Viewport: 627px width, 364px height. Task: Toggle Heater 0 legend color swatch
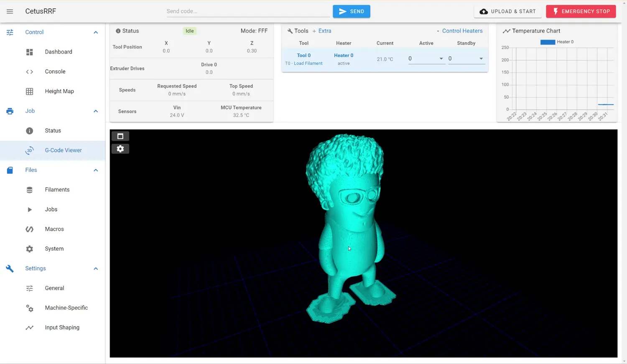(x=548, y=42)
